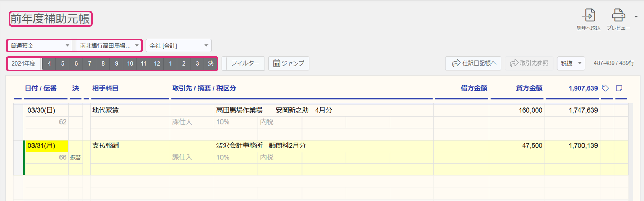Viewport: 644px width, 201px height.
Task: Change the 税抜 tax display dropdown
Action: click(x=571, y=63)
